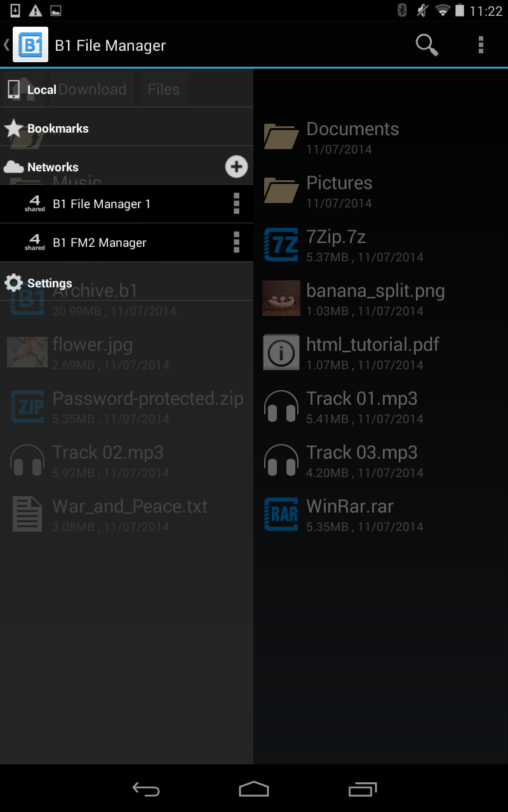The width and height of the screenshot is (508, 812).
Task: Play Track 03.mp3 file name
Action: click(x=362, y=452)
